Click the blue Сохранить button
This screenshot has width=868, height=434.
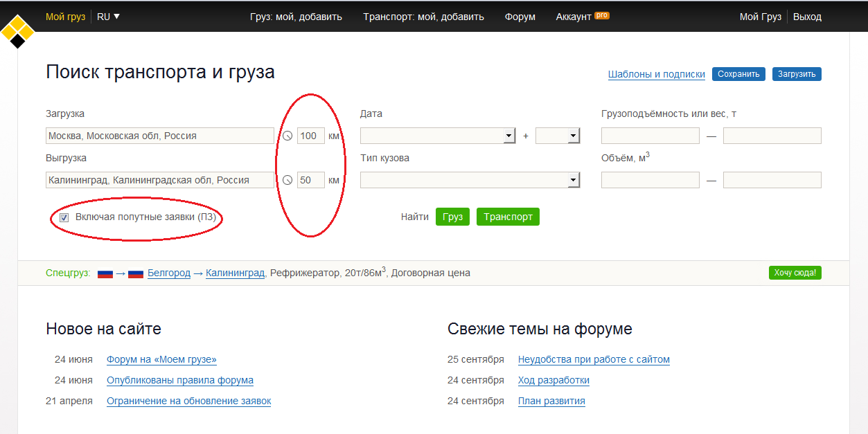click(738, 74)
